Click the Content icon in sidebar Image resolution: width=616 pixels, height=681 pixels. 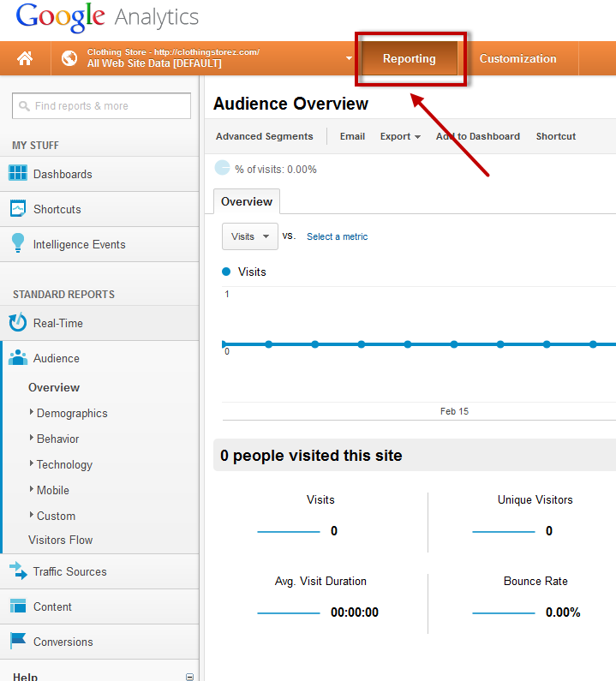18,606
